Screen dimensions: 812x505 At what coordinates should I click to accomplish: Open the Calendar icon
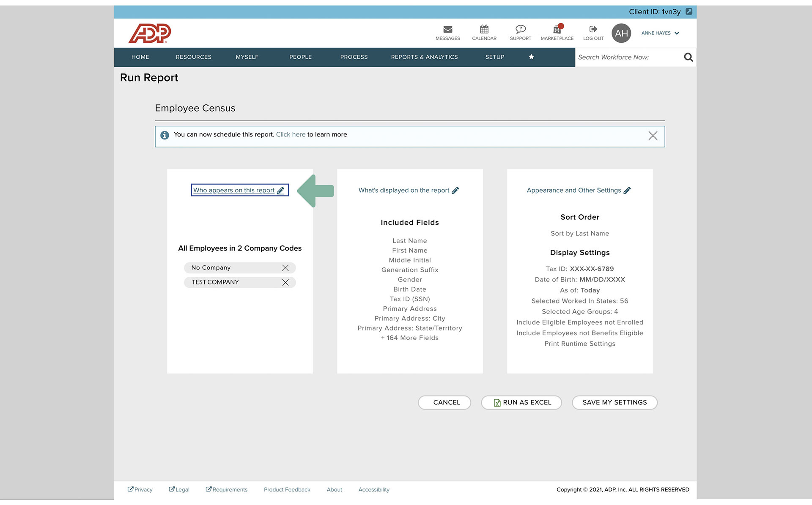coord(484,29)
